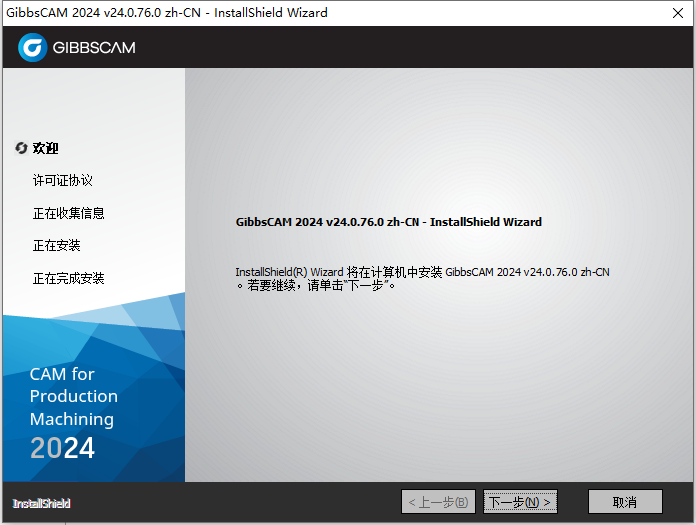696x525 pixels.
Task: Click the active-step icon beside 欢迎
Action: (21, 148)
